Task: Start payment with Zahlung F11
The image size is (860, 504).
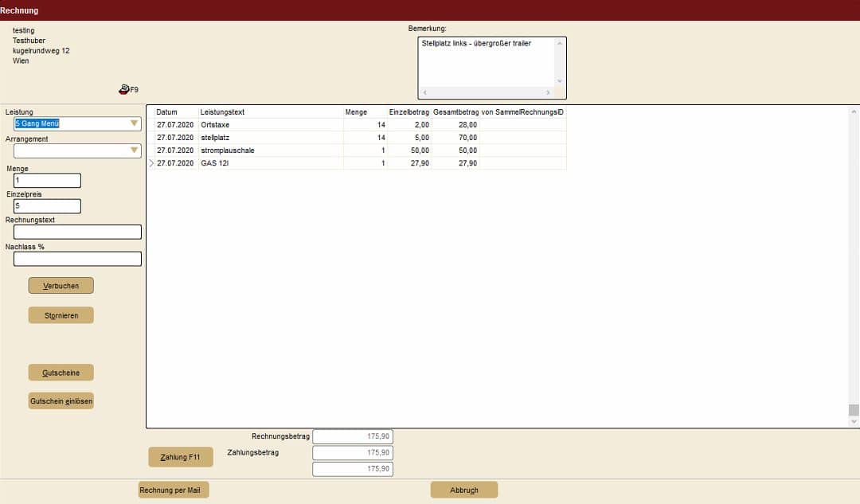Action: pyautogui.click(x=181, y=457)
